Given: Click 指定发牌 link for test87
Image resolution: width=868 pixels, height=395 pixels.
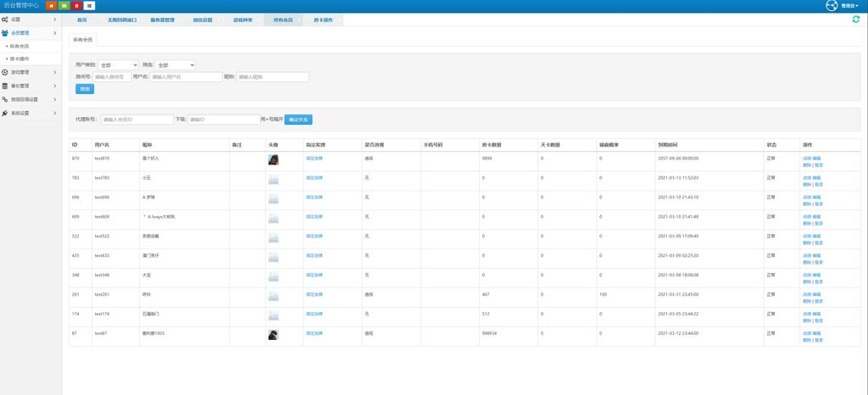Looking at the screenshot, I should click(x=314, y=334).
